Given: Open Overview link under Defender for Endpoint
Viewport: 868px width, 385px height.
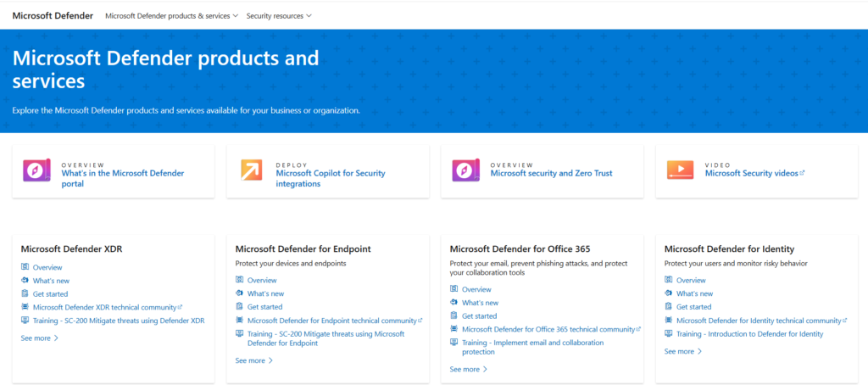Looking at the screenshot, I should 262,281.
